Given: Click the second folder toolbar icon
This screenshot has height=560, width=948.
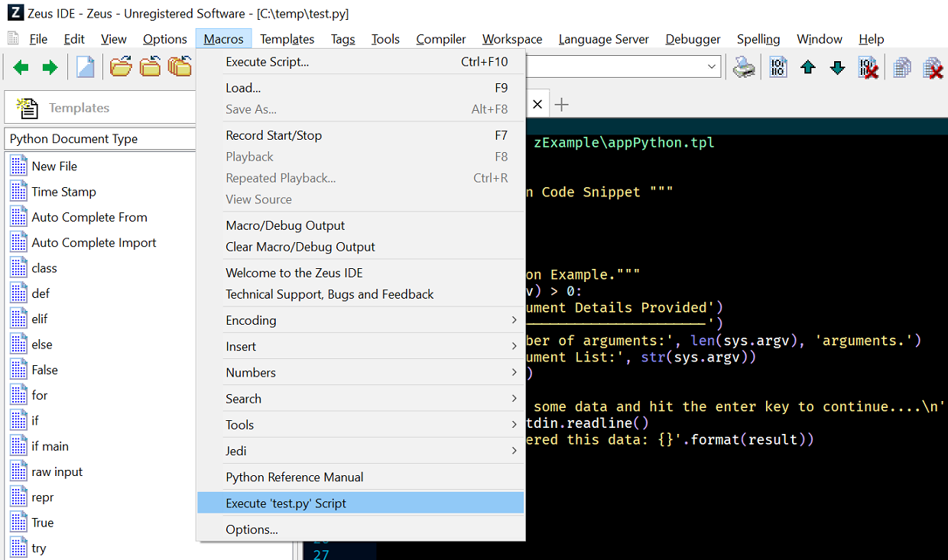Looking at the screenshot, I should (x=150, y=67).
